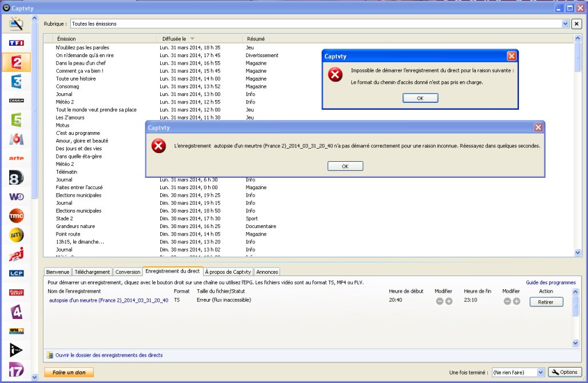Decrease the Heure de fin time
The height and width of the screenshot is (383, 588).
pos(507,301)
